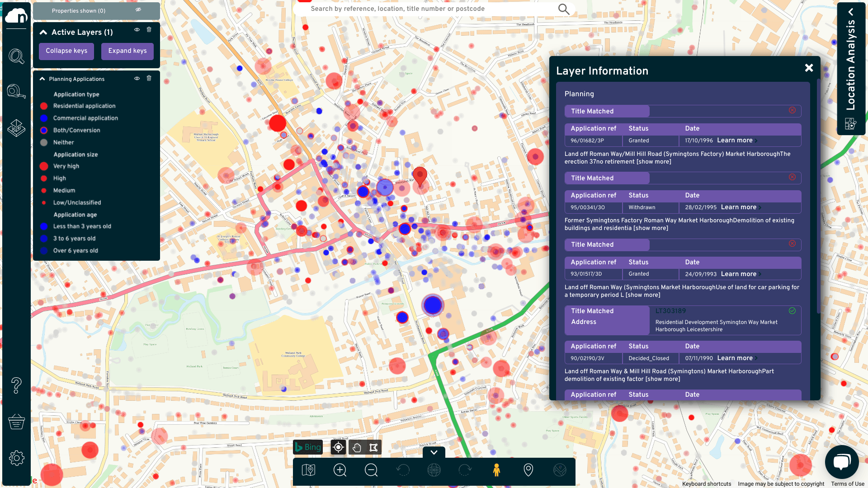The width and height of the screenshot is (868, 488).
Task: Click the Bing basemap button
Action: pyautogui.click(x=308, y=447)
